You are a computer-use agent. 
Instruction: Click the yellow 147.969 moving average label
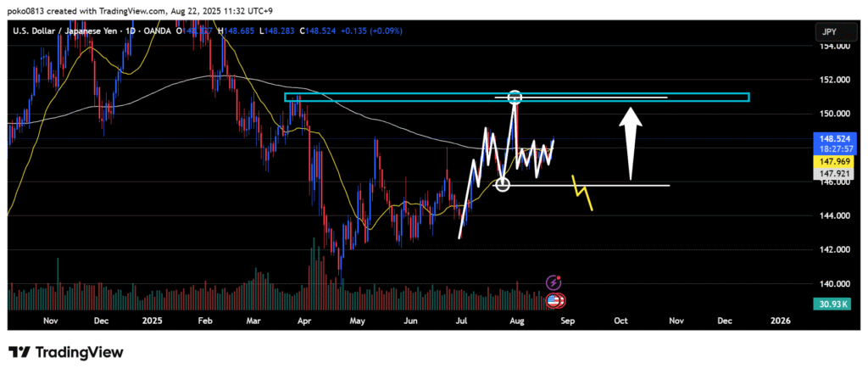[829, 159]
